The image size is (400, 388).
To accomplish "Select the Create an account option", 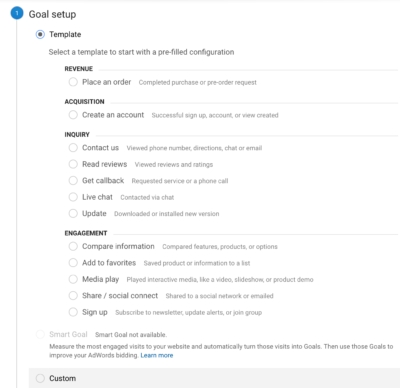I will coord(73,115).
